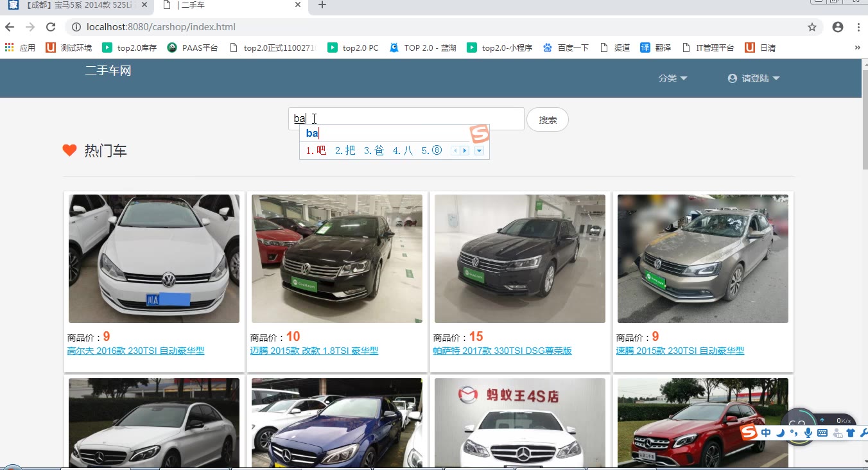Image resolution: width=868 pixels, height=470 pixels.
Task: Open the red Mercedes SUV photo
Action: click(x=703, y=422)
